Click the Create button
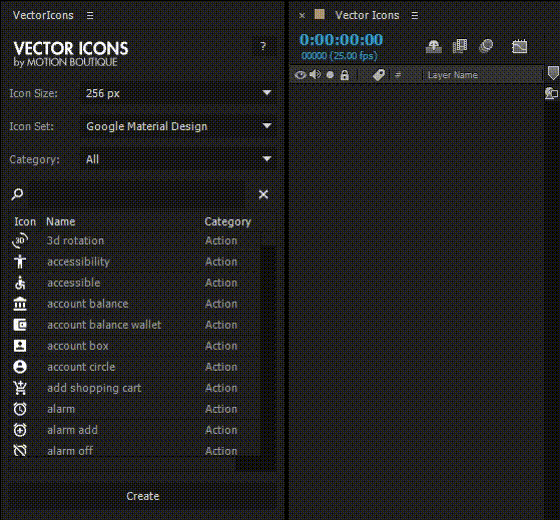The height and width of the screenshot is (520, 560). (x=142, y=496)
